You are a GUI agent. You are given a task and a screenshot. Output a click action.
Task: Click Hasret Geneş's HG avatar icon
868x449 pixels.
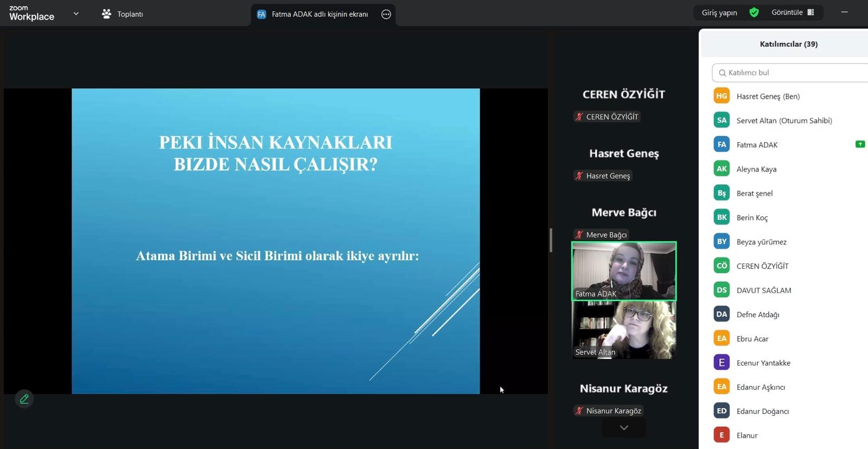(x=722, y=96)
